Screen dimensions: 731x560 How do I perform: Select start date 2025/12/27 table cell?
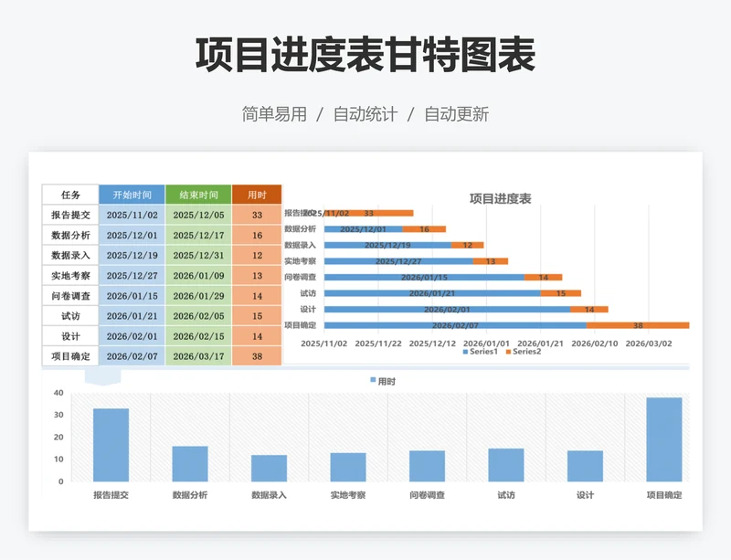click(x=132, y=276)
